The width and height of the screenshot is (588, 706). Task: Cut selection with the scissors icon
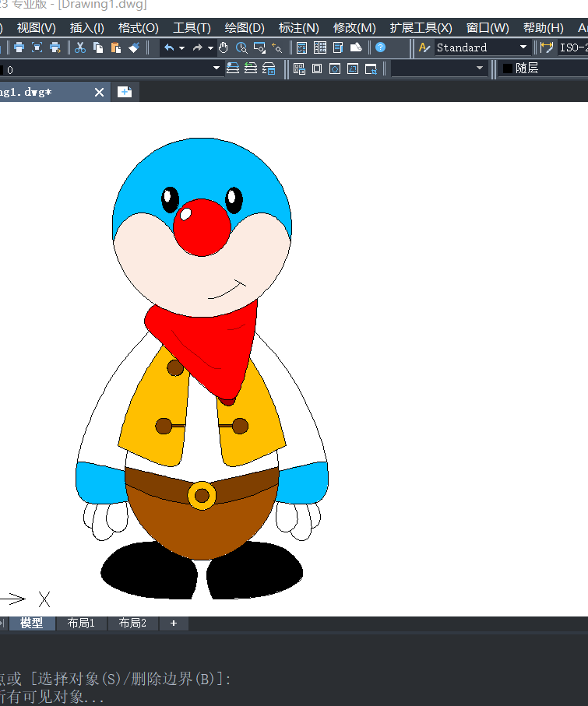click(80, 47)
